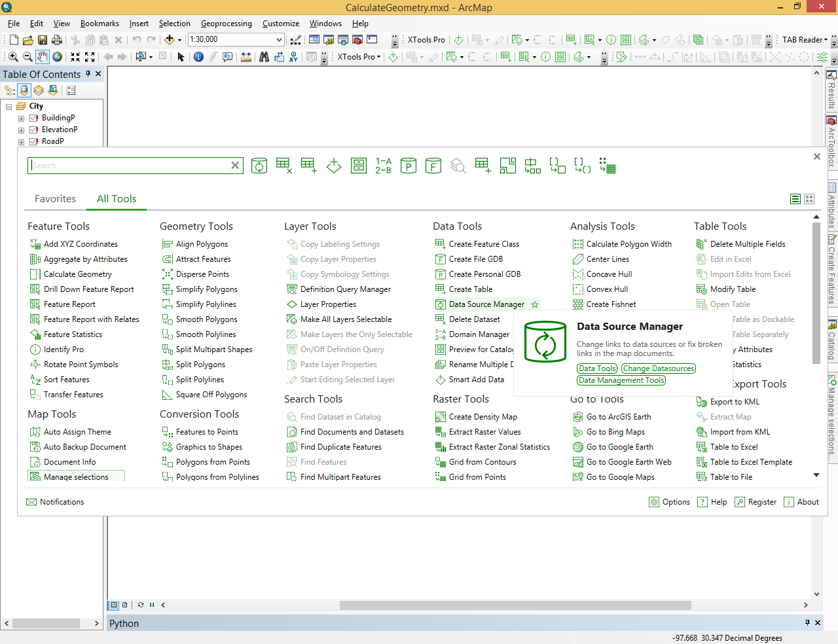Expand the ElevationP layer tree node

(21, 130)
